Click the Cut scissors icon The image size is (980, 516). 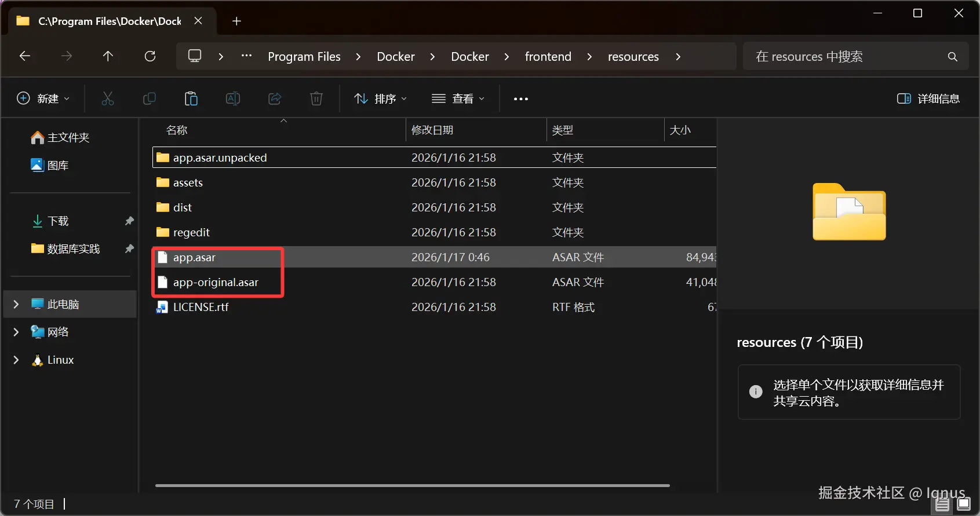click(x=108, y=98)
